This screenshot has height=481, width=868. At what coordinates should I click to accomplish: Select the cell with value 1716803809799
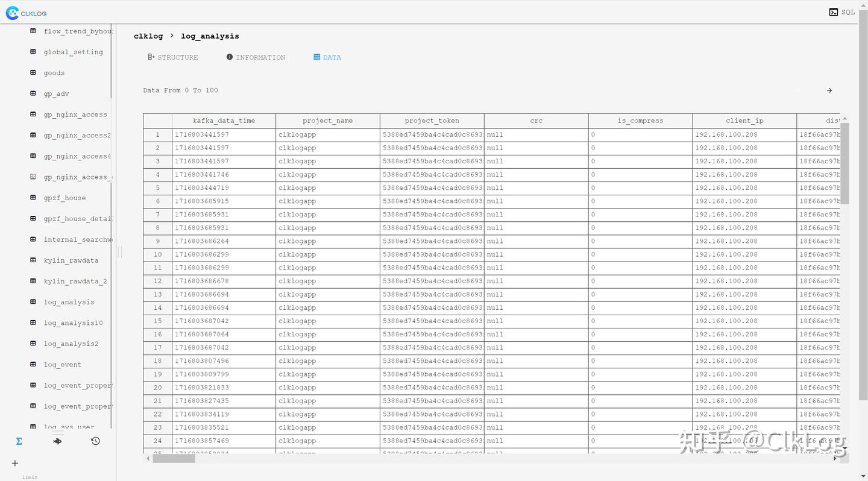click(x=224, y=374)
